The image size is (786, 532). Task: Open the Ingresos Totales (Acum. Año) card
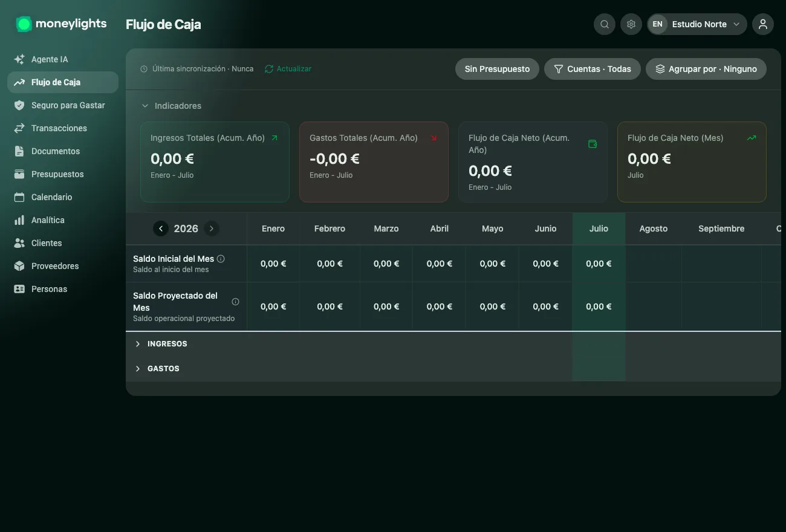[215, 162]
